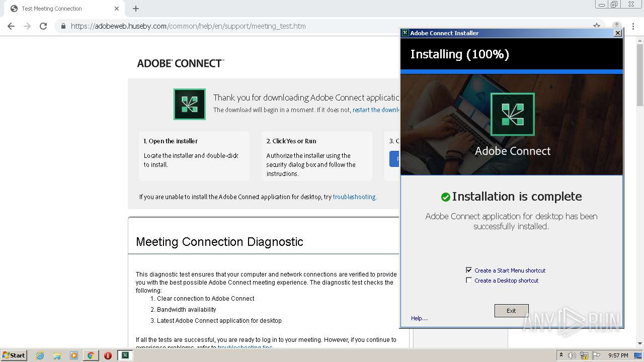Open Opera browser from taskbar

(108, 355)
